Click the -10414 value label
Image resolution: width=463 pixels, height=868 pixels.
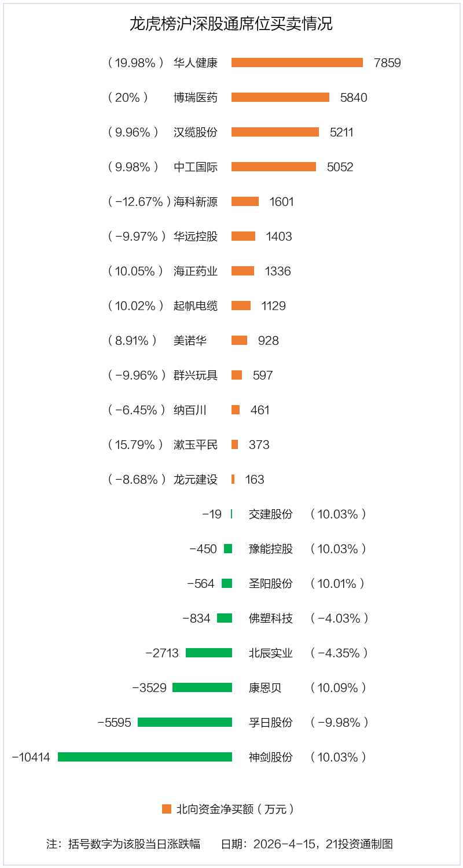point(31,757)
